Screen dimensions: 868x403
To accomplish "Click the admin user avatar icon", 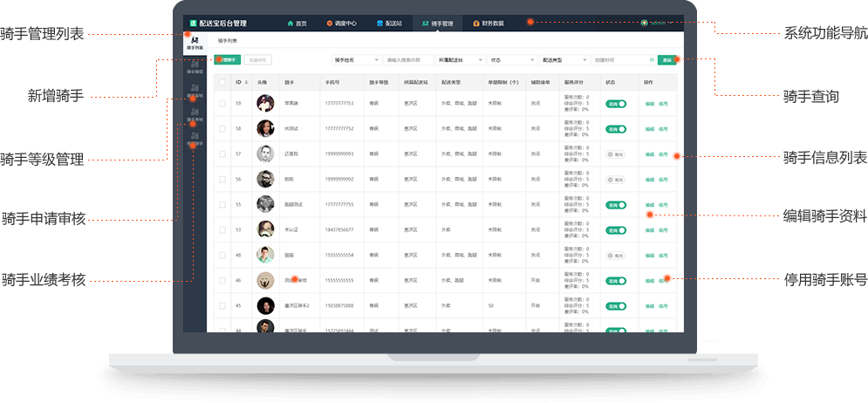I will tap(645, 24).
